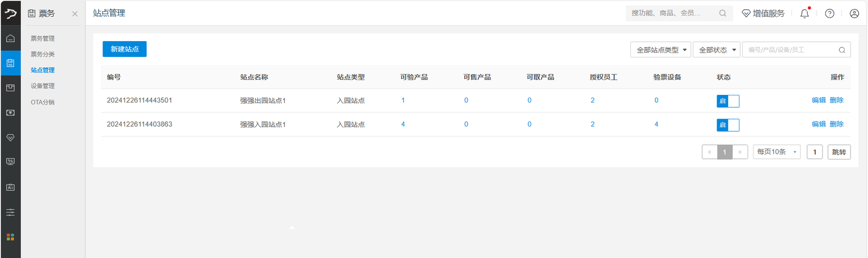
Task: Toggle status switch for 强强入园站点1
Action: coord(728,125)
